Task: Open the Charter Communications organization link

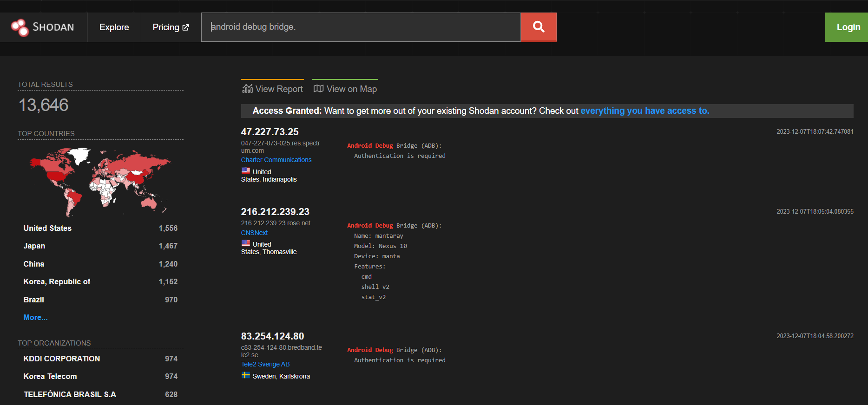Action: pyautogui.click(x=276, y=160)
